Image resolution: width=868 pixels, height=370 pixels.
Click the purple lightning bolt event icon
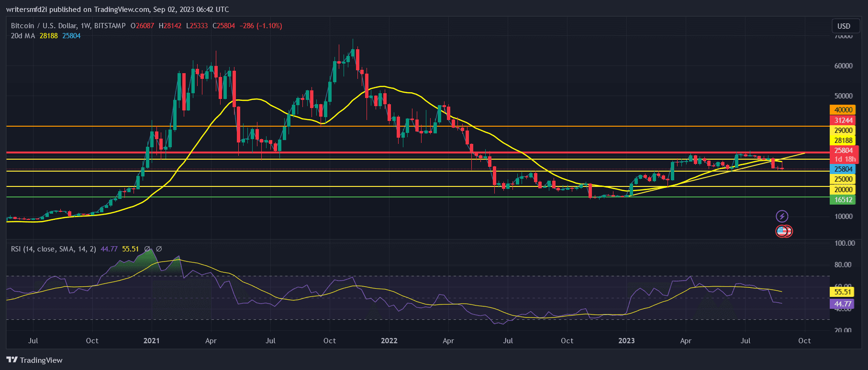782,216
